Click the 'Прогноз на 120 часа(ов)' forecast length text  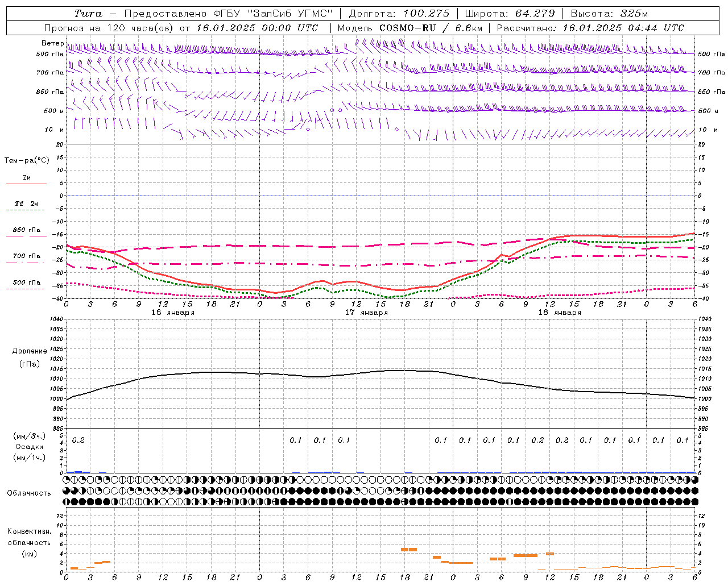(109, 28)
